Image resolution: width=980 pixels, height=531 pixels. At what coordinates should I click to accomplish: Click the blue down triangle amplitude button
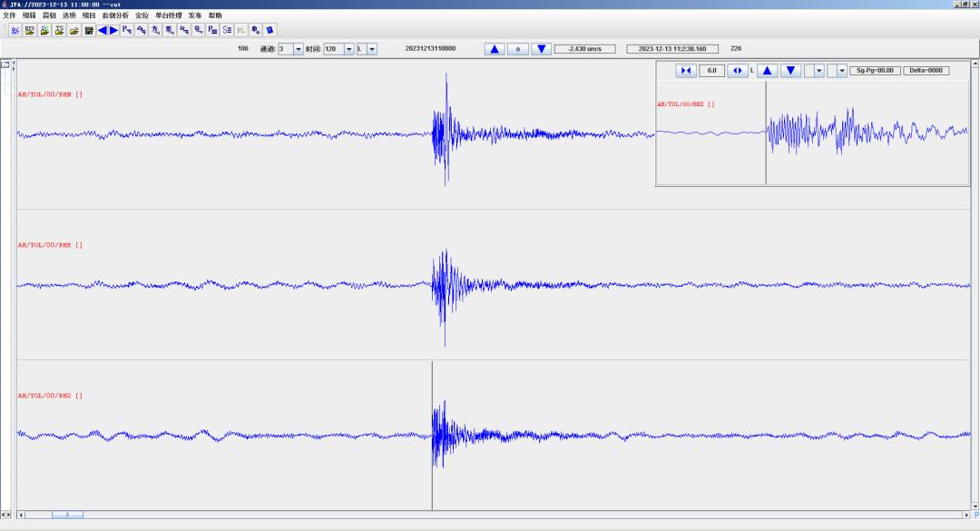click(541, 49)
